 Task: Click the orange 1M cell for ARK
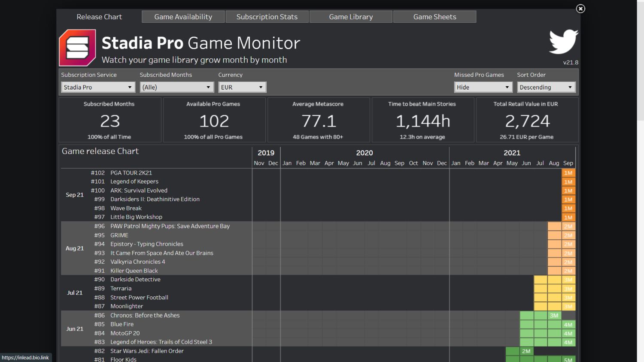568,191
